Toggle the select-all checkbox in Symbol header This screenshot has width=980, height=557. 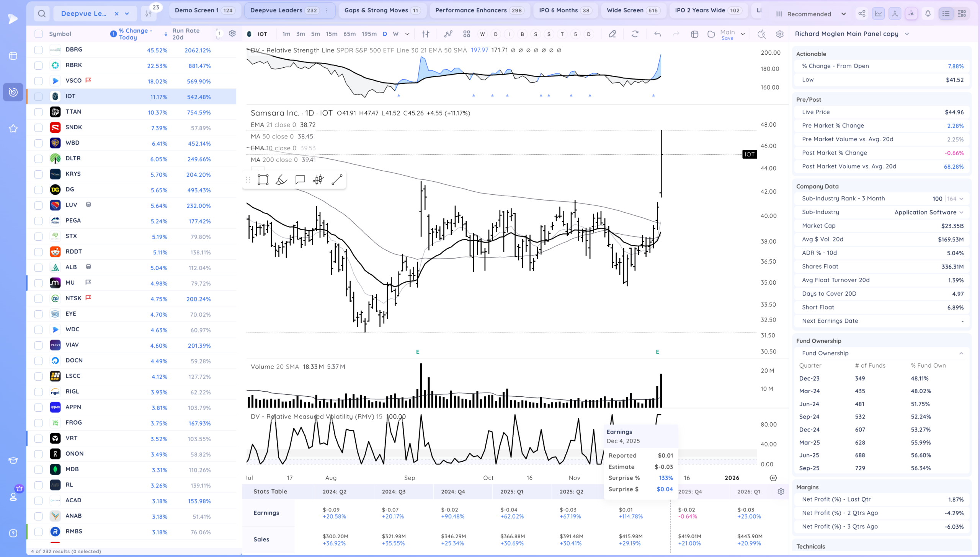(x=38, y=34)
